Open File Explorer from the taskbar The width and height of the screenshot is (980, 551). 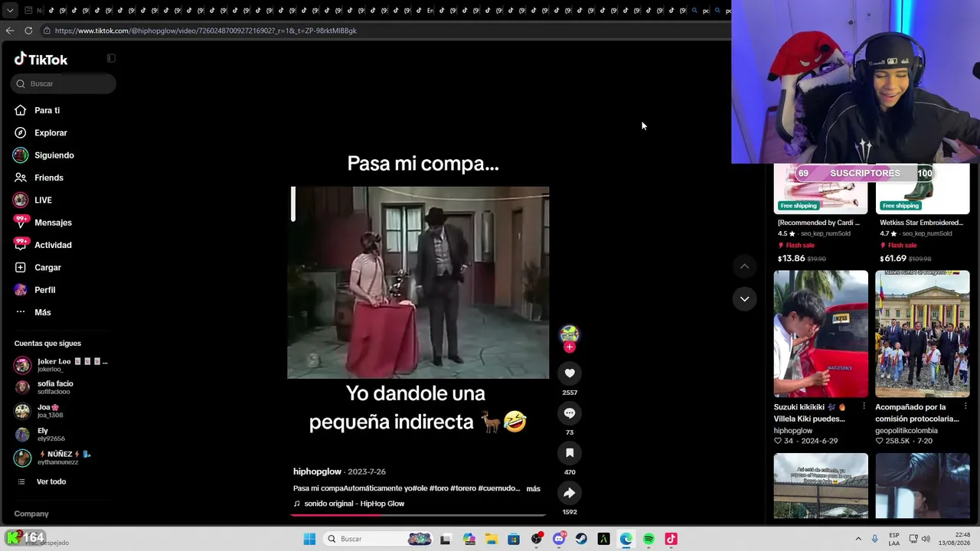tap(491, 539)
